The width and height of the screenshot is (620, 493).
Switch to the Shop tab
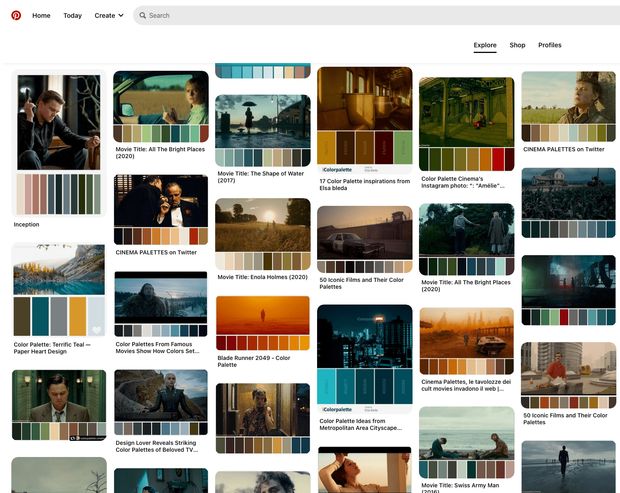tap(517, 45)
